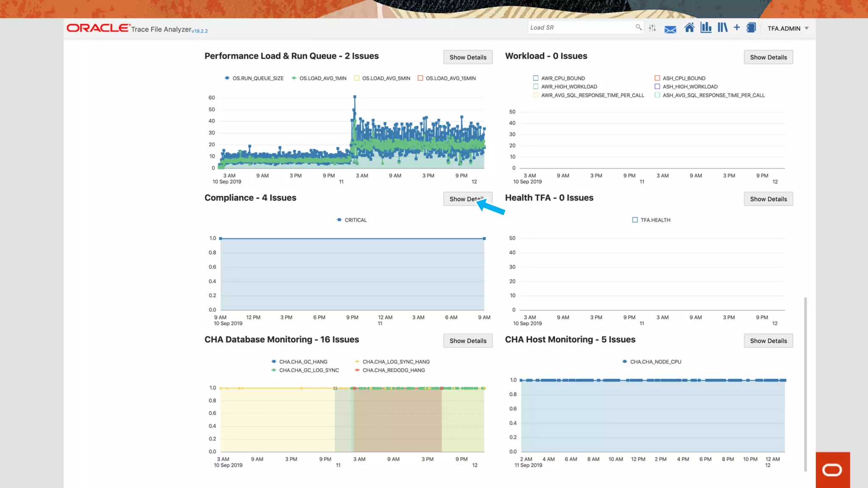Image resolution: width=868 pixels, height=488 pixels.
Task: Show Details for CHA Host Monitoring
Action: click(x=768, y=341)
